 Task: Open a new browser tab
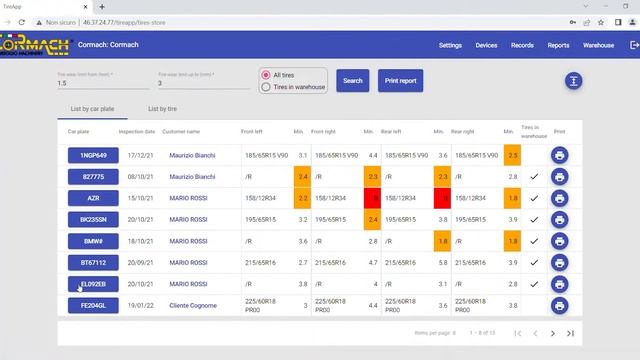coord(102,7)
